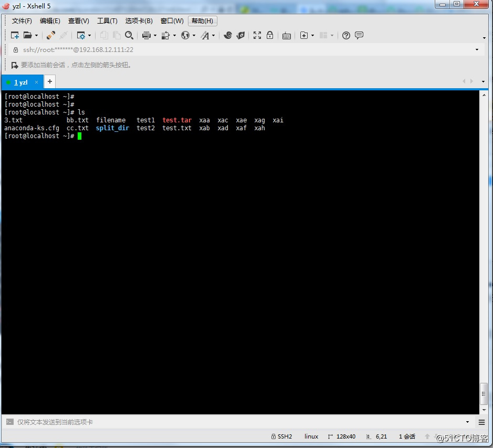Click the terminal scrollbar thumb
Screen dimensions: 493x448
tap(484, 394)
